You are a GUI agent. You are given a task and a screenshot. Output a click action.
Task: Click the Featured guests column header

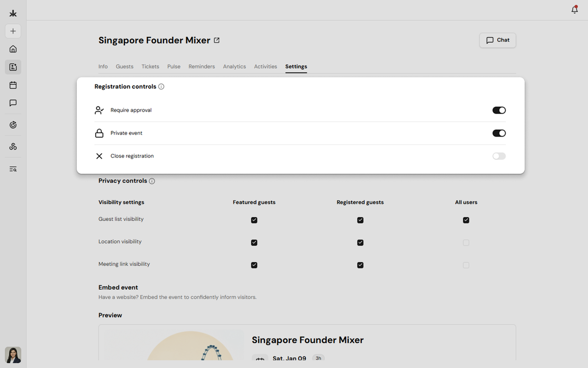[254, 202]
